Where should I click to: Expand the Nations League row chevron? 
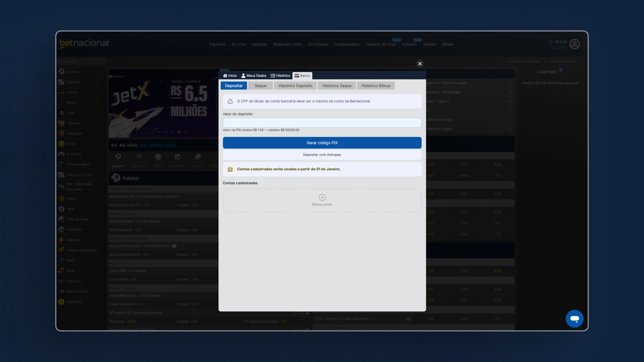click(x=511, y=129)
